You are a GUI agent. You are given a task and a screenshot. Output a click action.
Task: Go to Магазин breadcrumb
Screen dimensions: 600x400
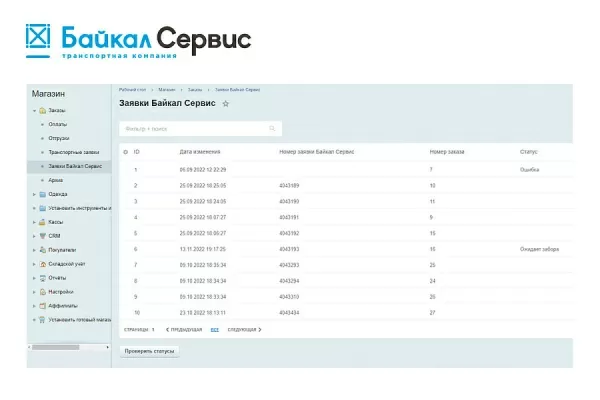pos(167,90)
